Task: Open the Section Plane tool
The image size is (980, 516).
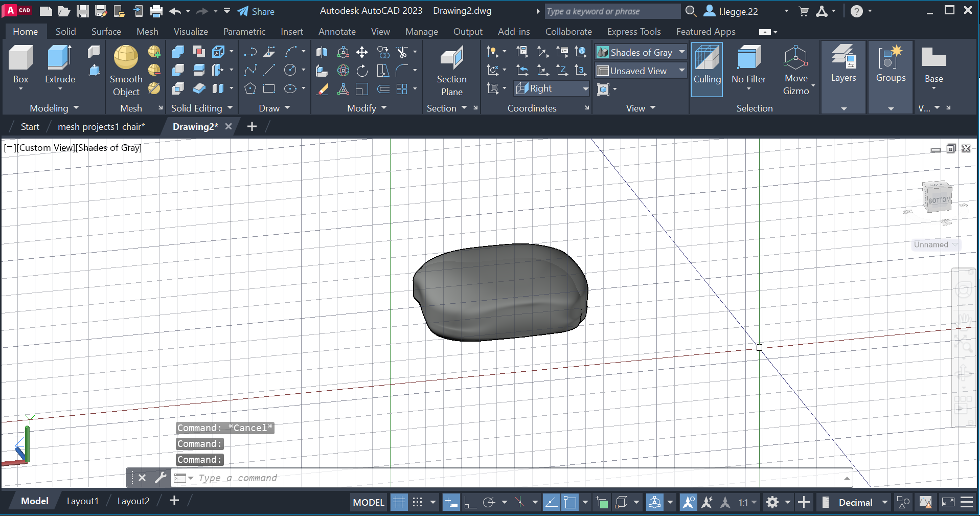Action: coord(451,70)
